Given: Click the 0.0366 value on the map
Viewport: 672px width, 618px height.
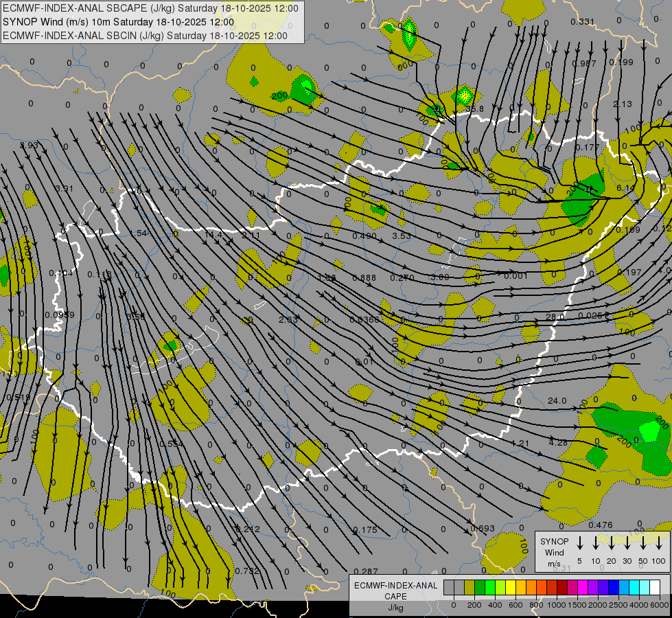Looking at the screenshot, I should click(364, 319).
